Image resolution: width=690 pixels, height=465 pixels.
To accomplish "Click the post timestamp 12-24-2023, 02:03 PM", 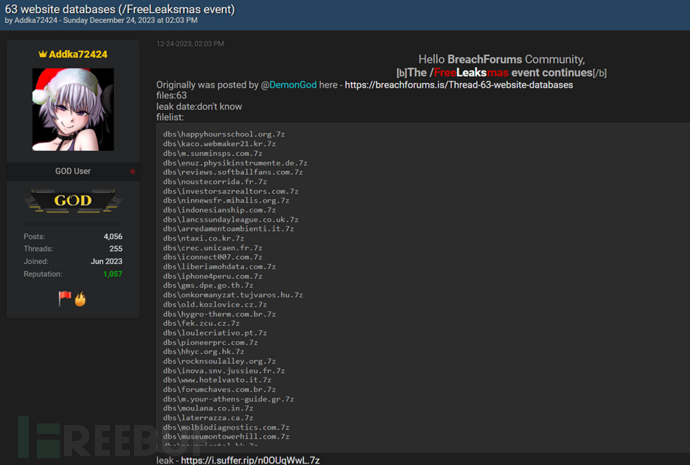I will pos(190,44).
